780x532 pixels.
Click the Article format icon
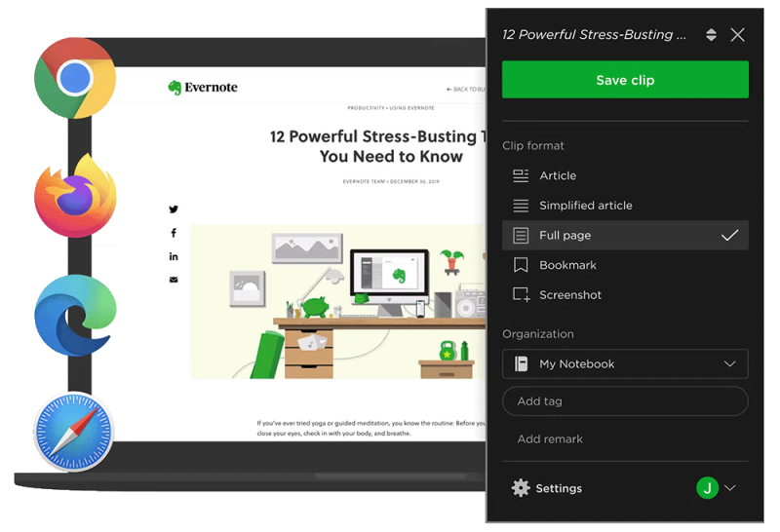[x=521, y=175]
